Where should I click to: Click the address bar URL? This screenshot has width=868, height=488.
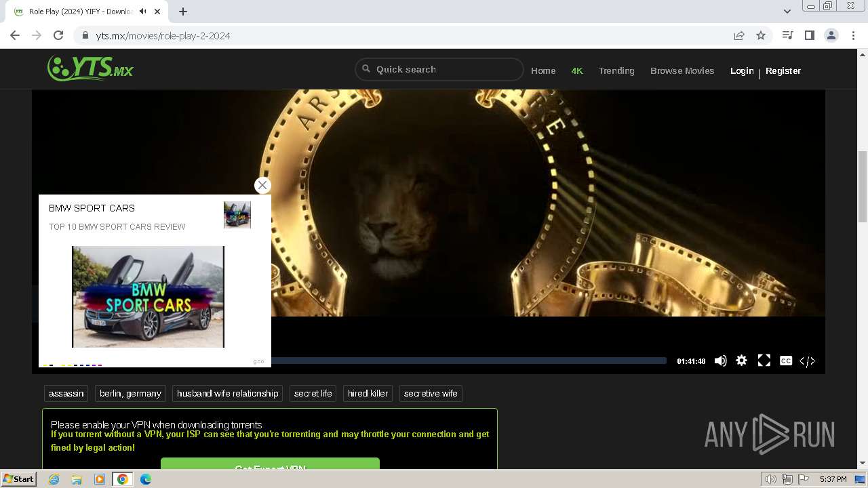pyautogui.click(x=163, y=35)
